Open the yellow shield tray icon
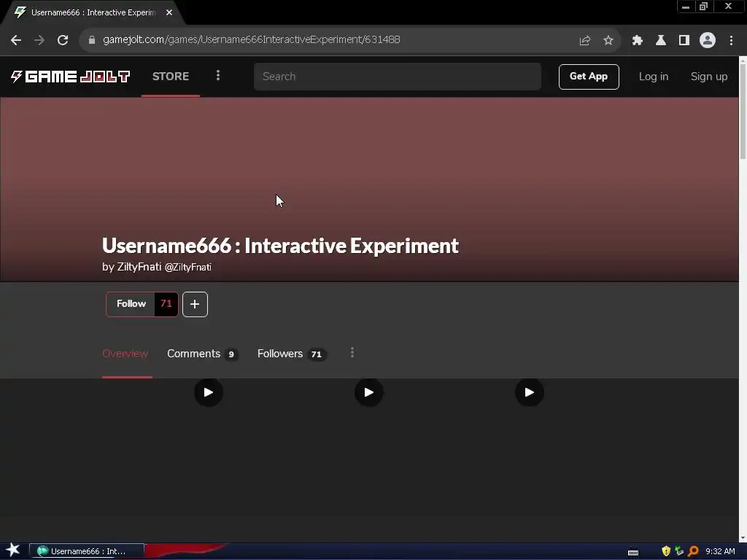 666,551
